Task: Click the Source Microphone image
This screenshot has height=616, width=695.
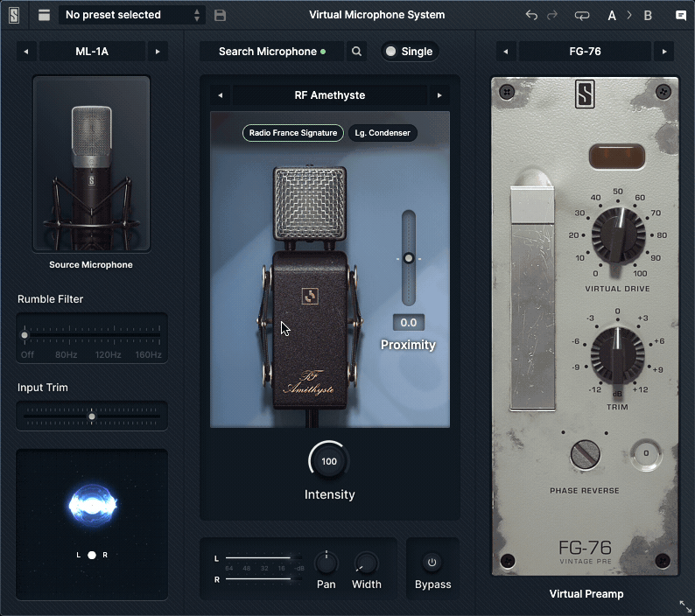Action: pos(91,164)
